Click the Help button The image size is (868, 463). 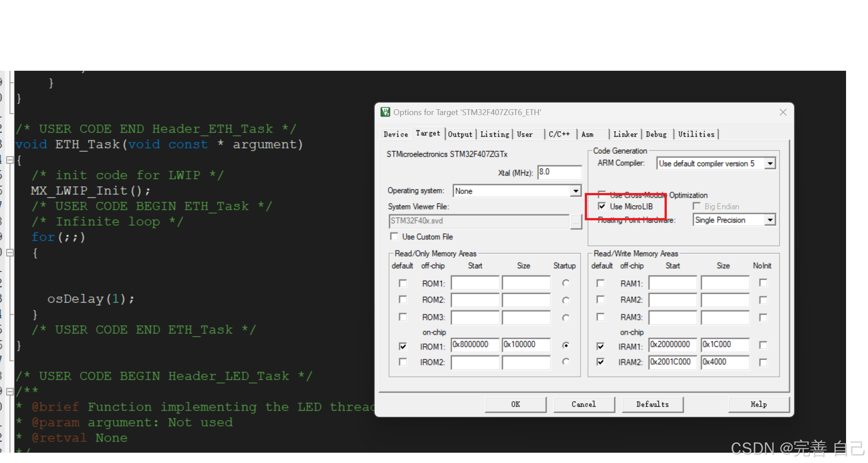758,404
